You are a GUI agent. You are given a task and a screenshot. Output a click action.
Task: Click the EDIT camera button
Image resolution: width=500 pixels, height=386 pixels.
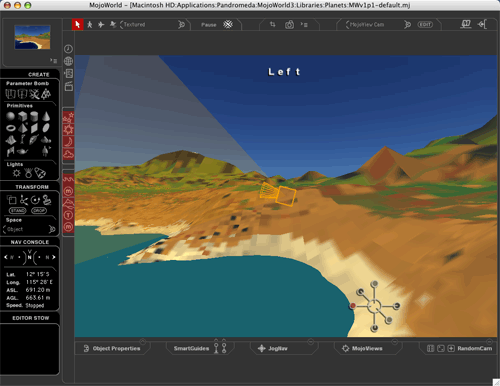click(x=425, y=25)
